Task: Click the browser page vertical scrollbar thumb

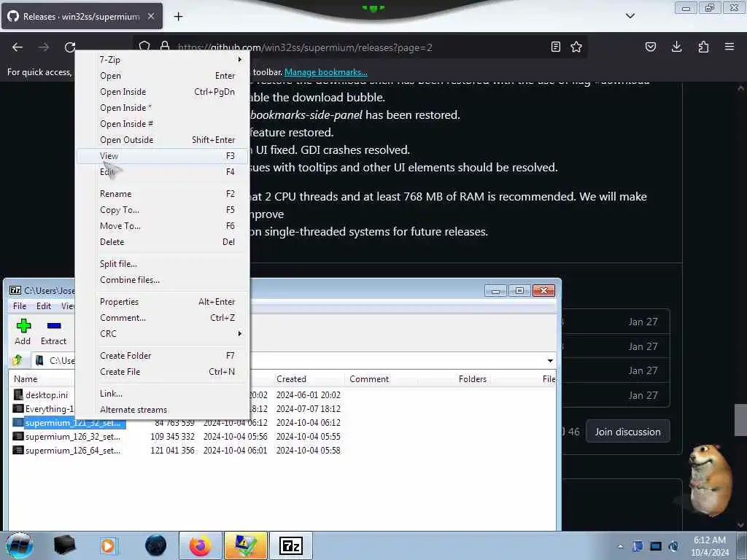Action: [x=740, y=419]
